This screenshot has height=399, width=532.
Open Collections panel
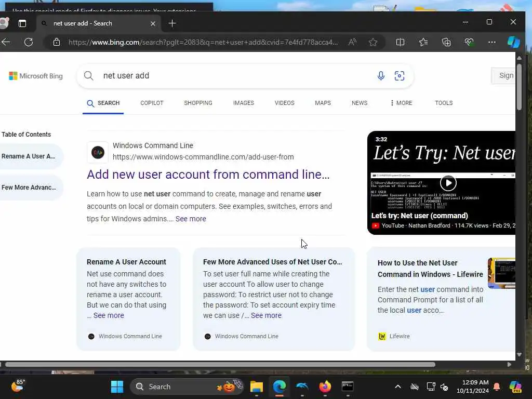(446, 42)
